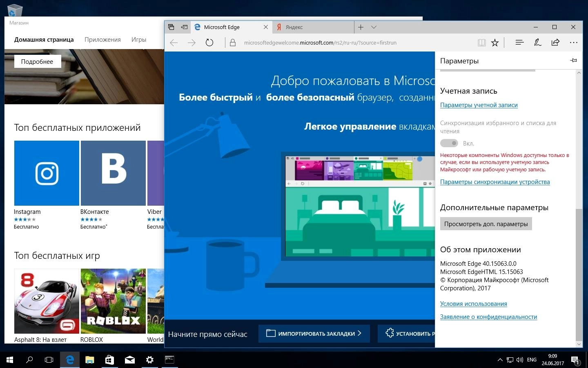Open Command Prompt on taskbar
Screen dimensions: 588x368
[169, 360]
